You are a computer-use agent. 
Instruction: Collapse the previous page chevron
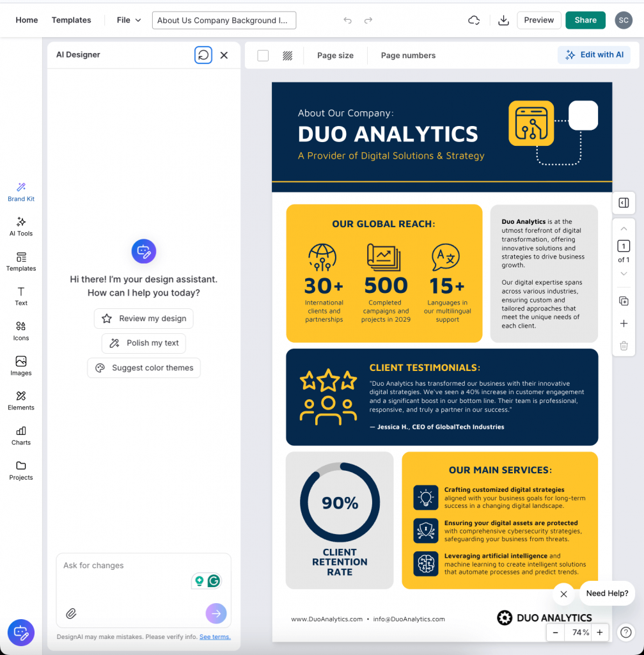pos(624,228)
